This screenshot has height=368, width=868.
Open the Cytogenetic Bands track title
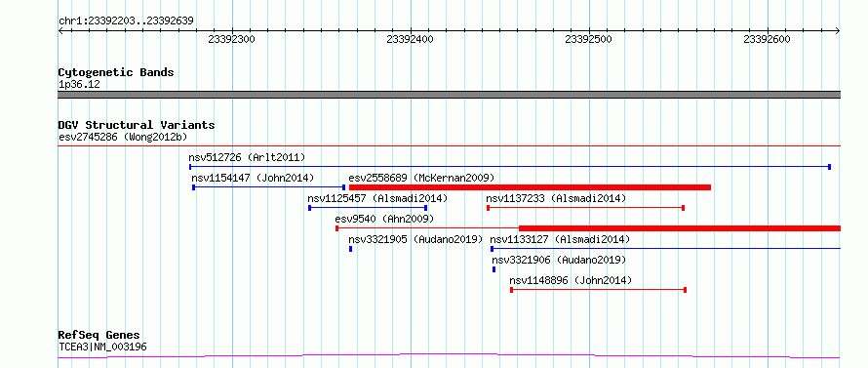(116, 72)
